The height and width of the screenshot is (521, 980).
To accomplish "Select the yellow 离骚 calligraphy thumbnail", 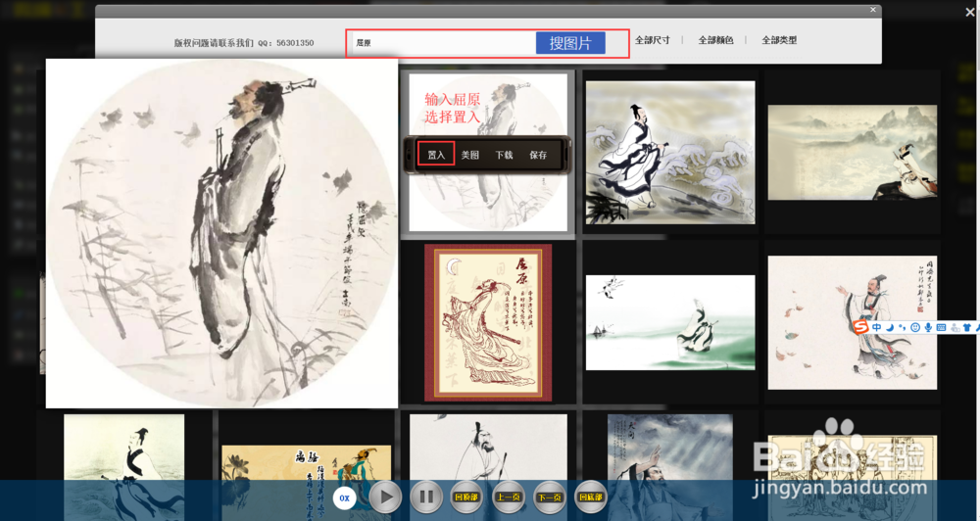I will click(306, 483).
